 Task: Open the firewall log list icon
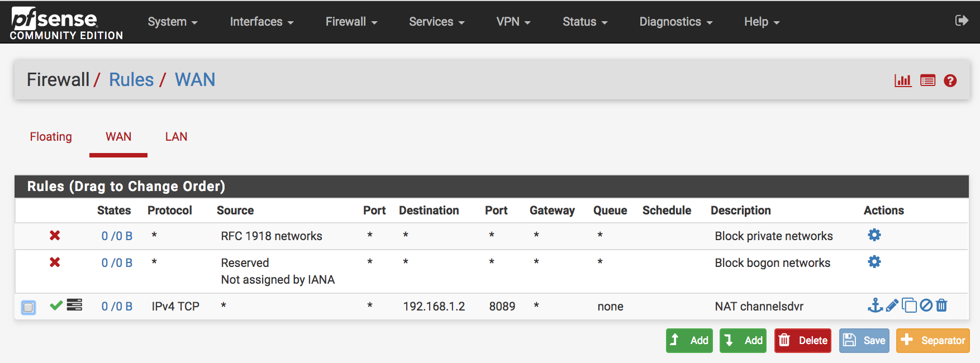[927, 80]
